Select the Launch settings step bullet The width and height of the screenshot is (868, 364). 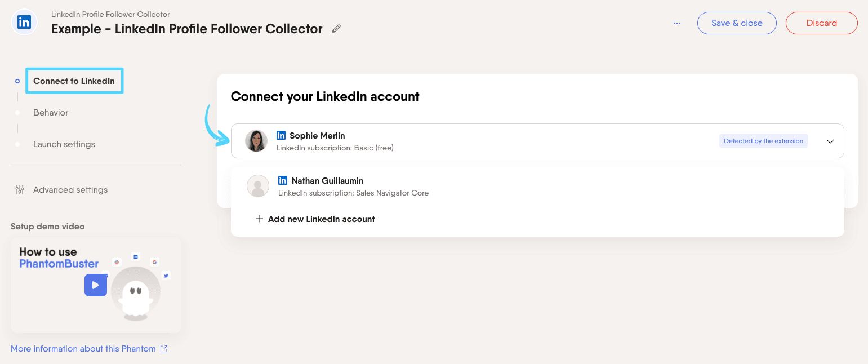tap(17, 144)
